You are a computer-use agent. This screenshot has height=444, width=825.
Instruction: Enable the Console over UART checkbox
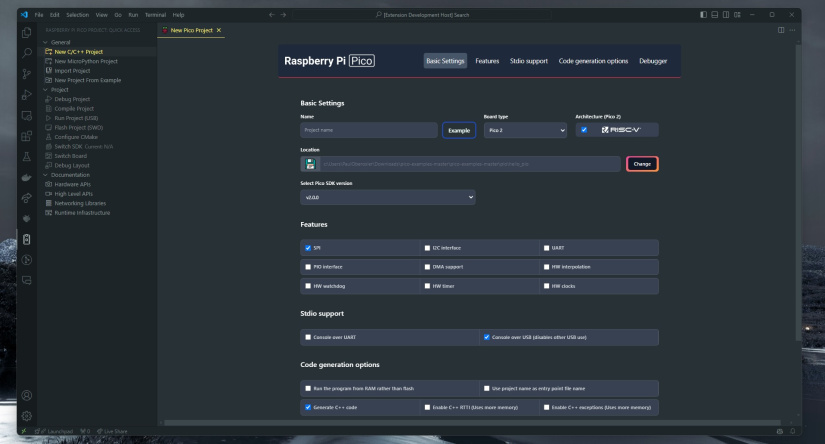(x=308, y=337)
